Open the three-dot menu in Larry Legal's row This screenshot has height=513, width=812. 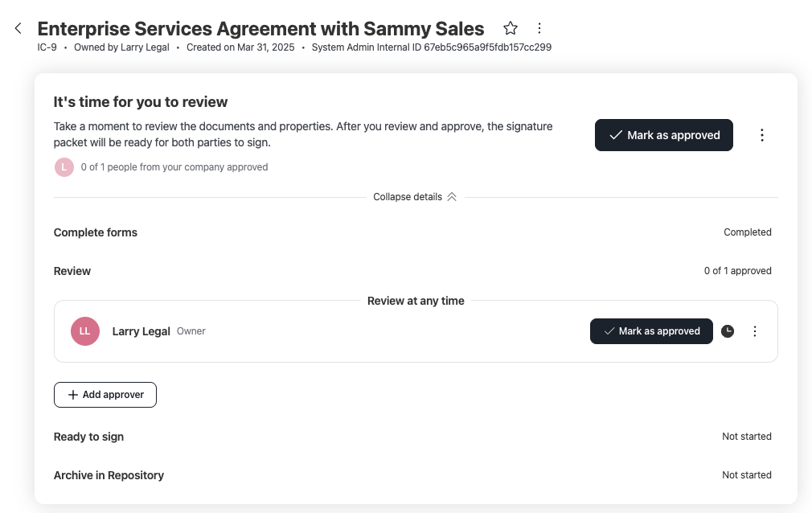[x=755, y=331]
